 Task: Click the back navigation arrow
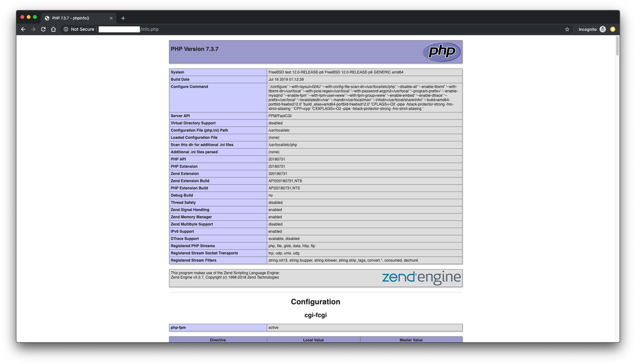tap(24, 29)
